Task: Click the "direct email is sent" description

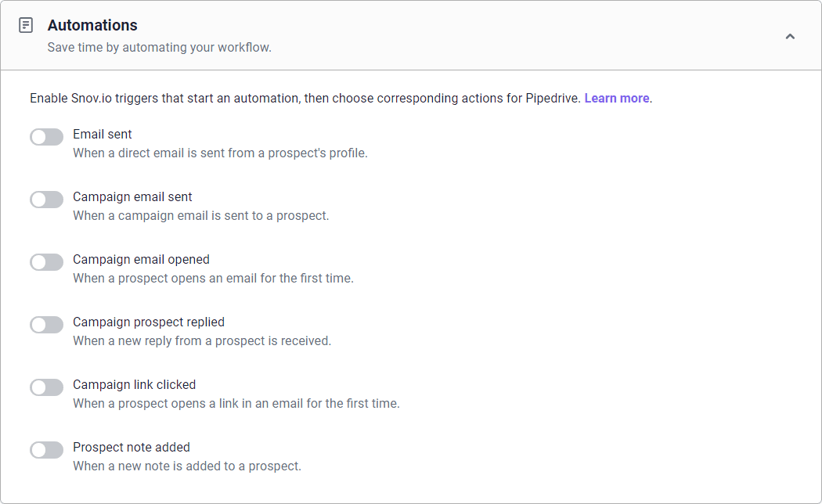Action: (x=220, y=153)
